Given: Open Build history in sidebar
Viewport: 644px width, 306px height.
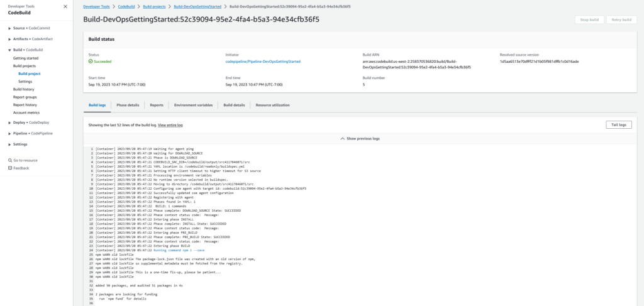Looking at the screenshot, I should point(24,89).
